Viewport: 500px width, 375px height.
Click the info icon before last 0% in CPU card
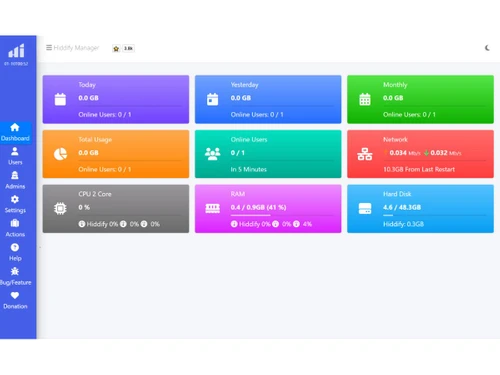coord(144,224)
